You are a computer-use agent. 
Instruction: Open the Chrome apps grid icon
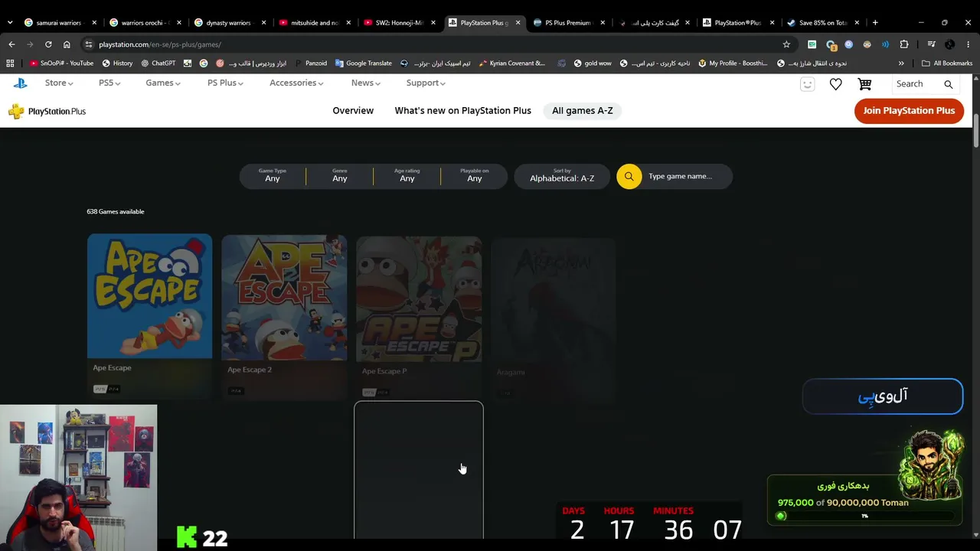(10, 64)
